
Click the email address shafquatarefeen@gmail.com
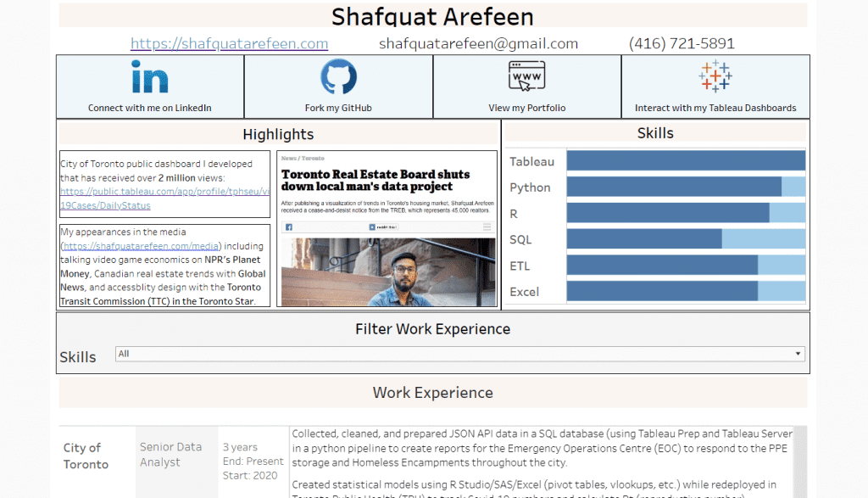[x=478, y=43]
